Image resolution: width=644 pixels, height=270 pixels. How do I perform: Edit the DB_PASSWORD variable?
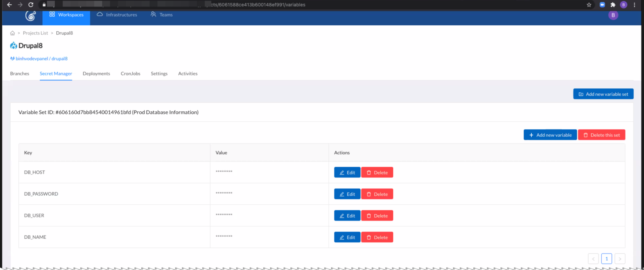click(347, 194)
